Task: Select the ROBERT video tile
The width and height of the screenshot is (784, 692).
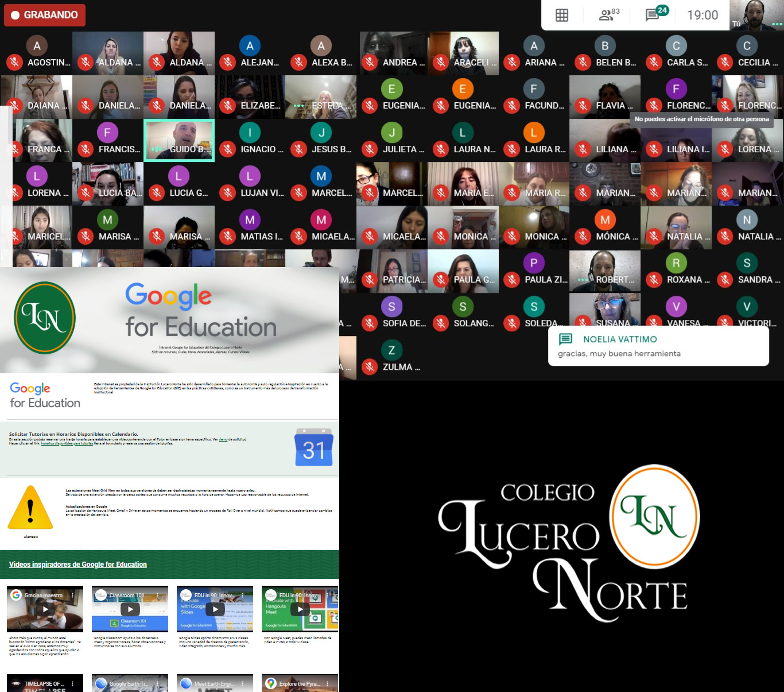Action: pos(605,270)
